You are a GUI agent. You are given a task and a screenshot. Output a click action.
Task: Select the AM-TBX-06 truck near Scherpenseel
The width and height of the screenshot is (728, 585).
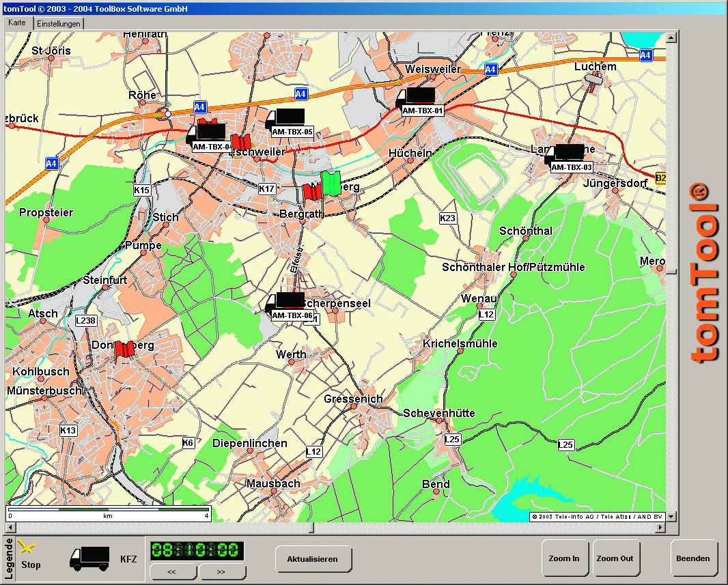click(285, 302)
